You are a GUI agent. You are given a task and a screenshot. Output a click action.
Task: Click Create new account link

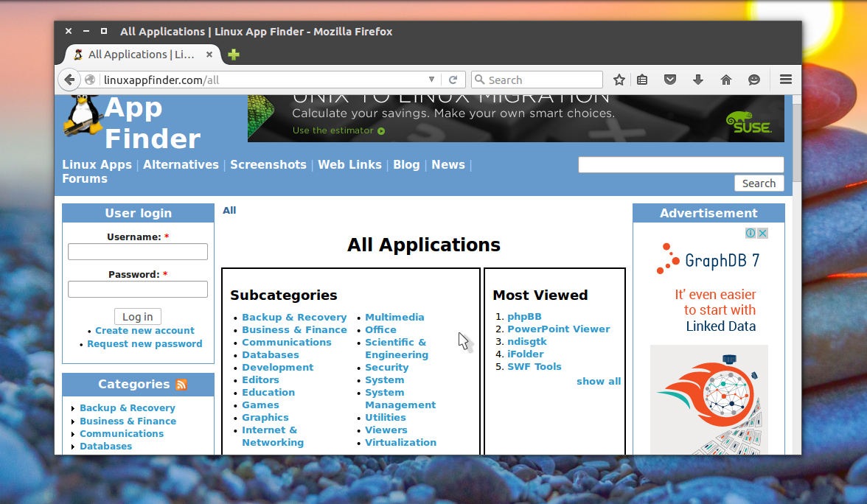(144, 330)
